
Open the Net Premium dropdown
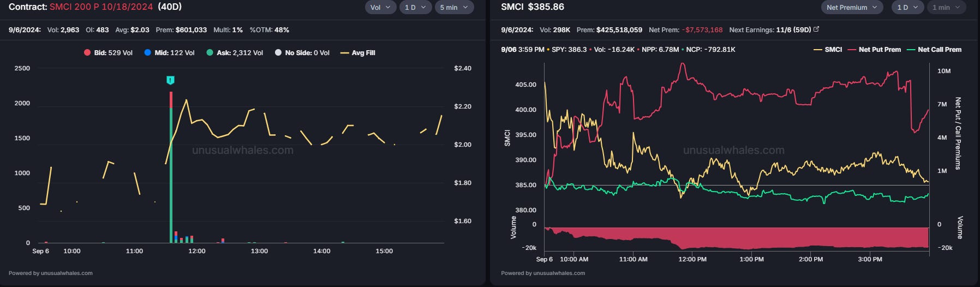click(x=852, y=8)
